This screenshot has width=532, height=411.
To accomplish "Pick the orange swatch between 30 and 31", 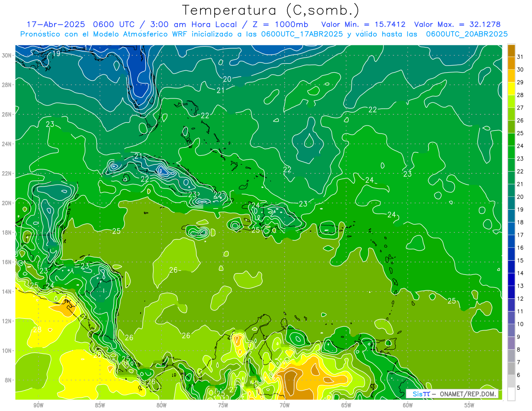I will coord(511,63).
